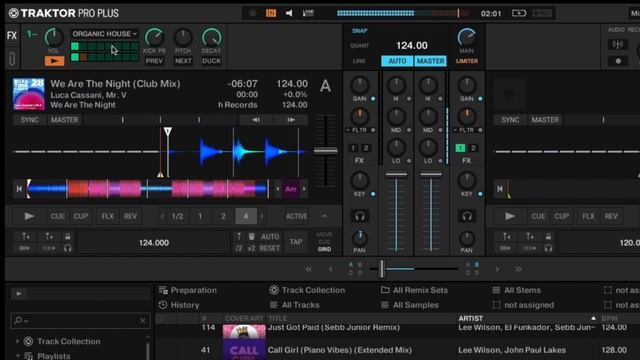This screenshot has width=640, height=360.
Task: Click the beatgrid lock icon on deck A
Action: click(x=68, y=237)
